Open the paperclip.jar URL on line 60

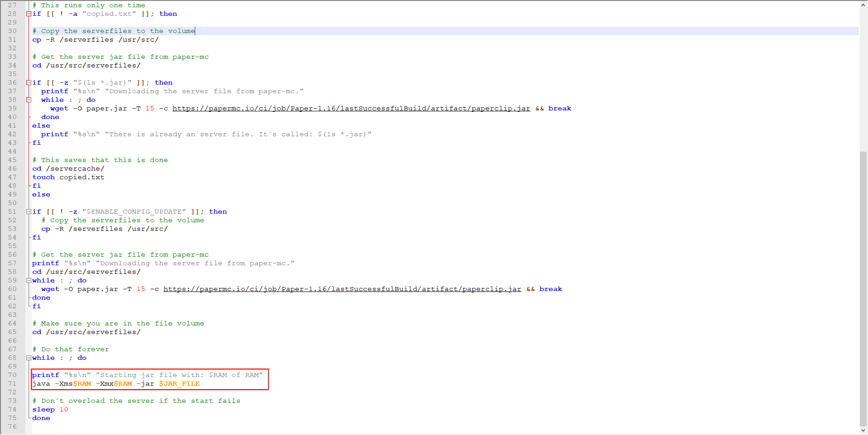tap(342, 289)
